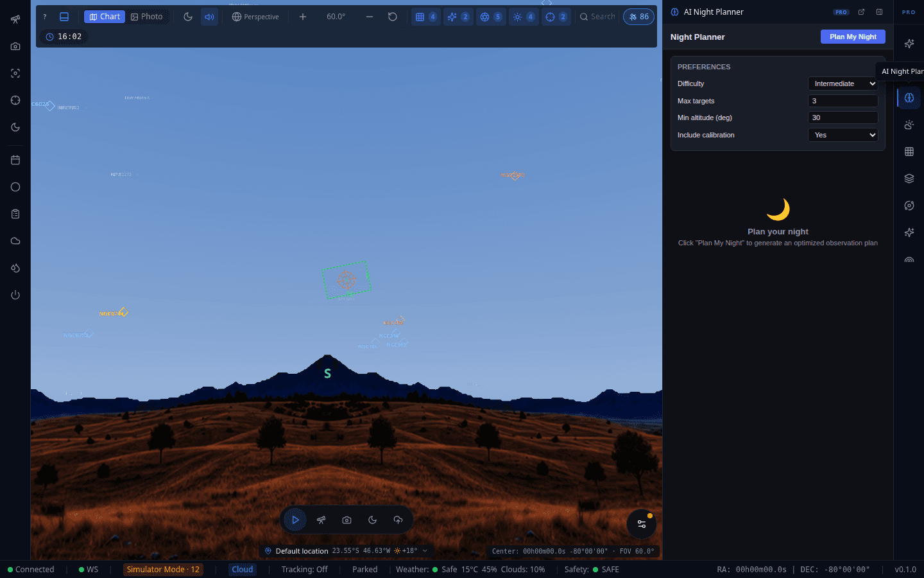Click the Tracking: Off status
Image resolution: width=924 pixels, height=578 pixels.
pyautogui.click(x=304, y=570)
